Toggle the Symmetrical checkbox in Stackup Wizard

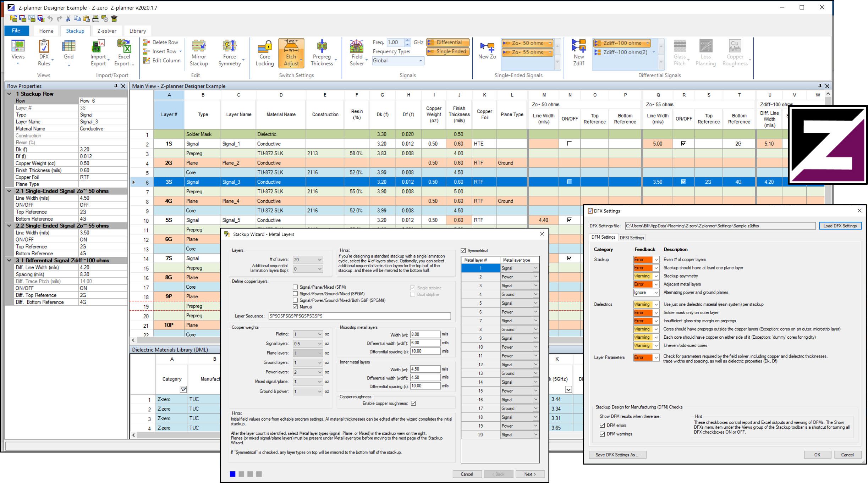[463, 250]
